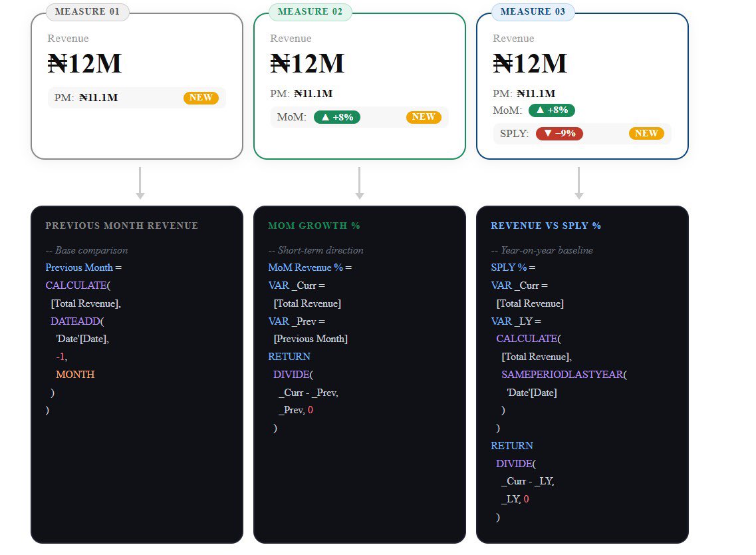Viewport: 756px width, 555px height.
Task: Click the 'SPLY % =' measure name
Action: [x=513, y=268]
